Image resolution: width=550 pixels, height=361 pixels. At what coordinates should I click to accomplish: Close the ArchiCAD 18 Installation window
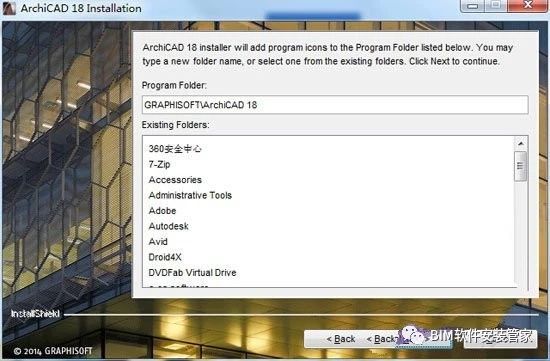pyautogui.click(x=527, y=5)
